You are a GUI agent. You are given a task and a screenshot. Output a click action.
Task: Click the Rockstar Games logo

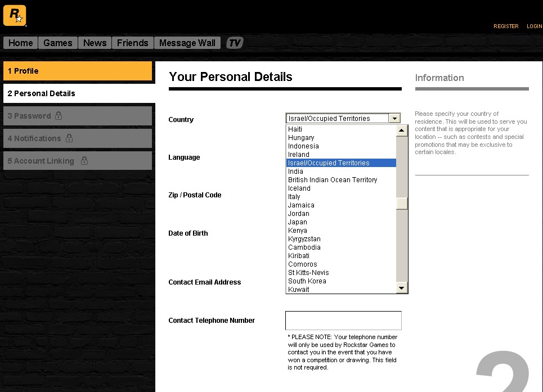coord(15,15)
